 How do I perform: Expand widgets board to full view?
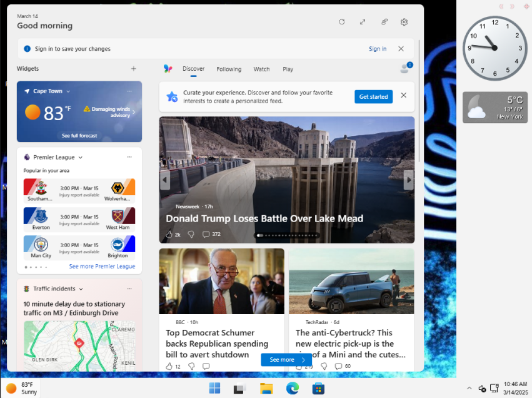tap(363, 22)
